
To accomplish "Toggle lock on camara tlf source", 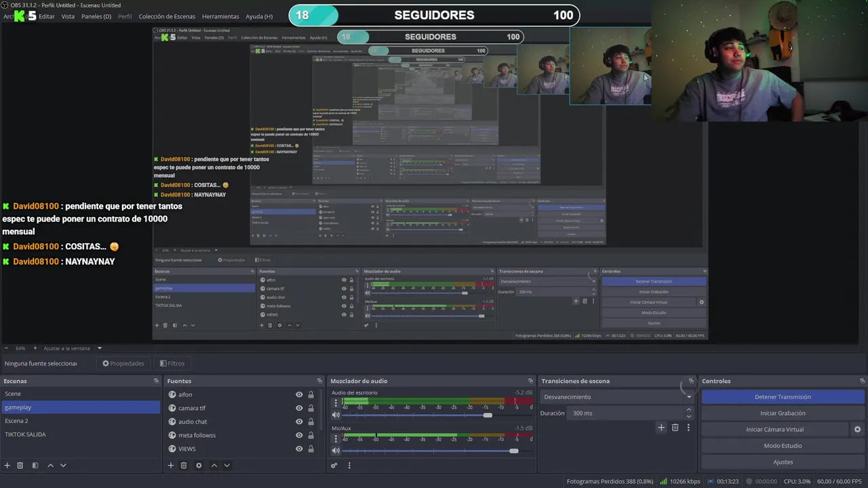I will tap(311, 408).
